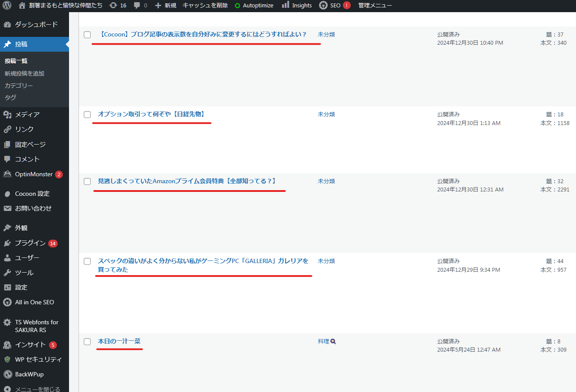
Task: Open the プラグイン menu in sidebar
Action: (30, 243)
